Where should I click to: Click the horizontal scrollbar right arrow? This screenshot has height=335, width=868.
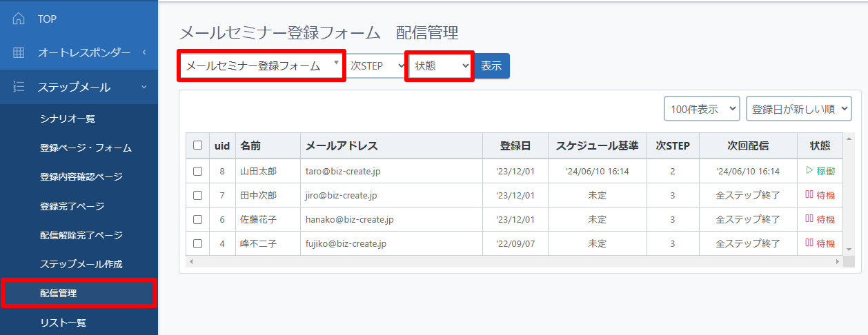pos(838,262)
